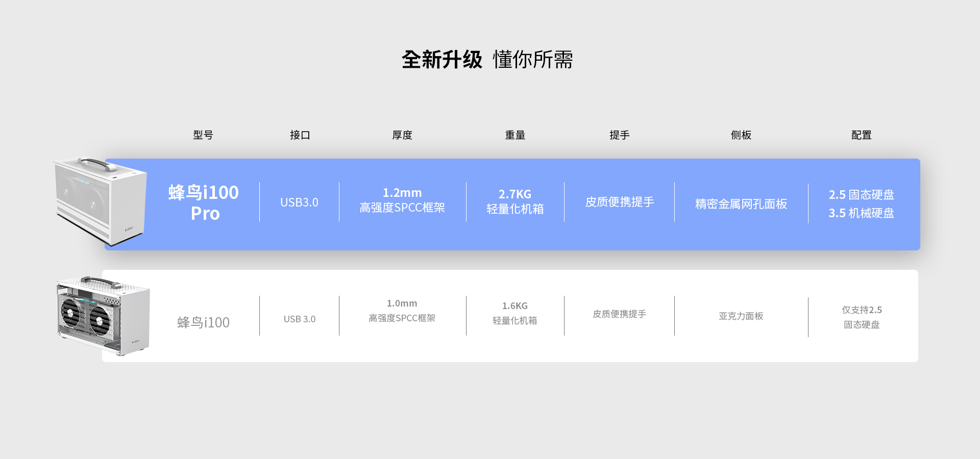Click 皮质便携提手 in the i100 row
This screenshot has height=459, width=980.
pos(620,314)
